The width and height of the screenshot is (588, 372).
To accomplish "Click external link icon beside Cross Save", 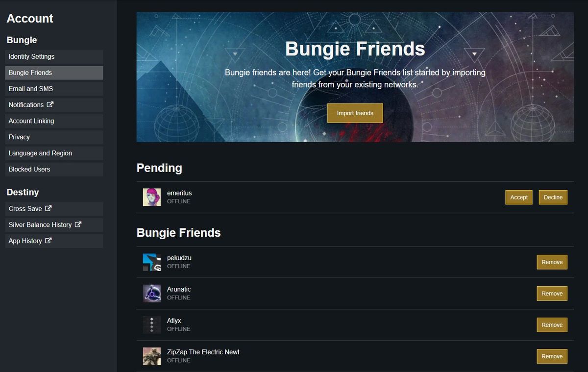I will (x=48, y=208).
